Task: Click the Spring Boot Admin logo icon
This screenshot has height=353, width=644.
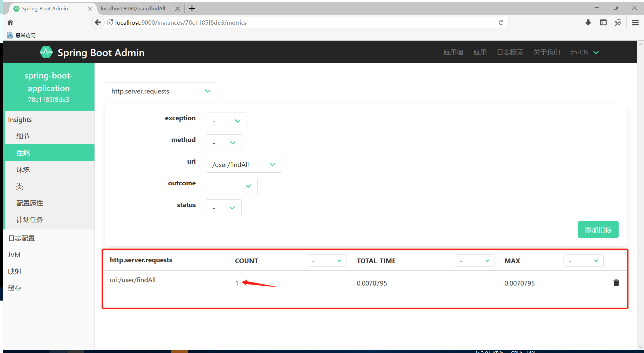Action: (46, 52)
